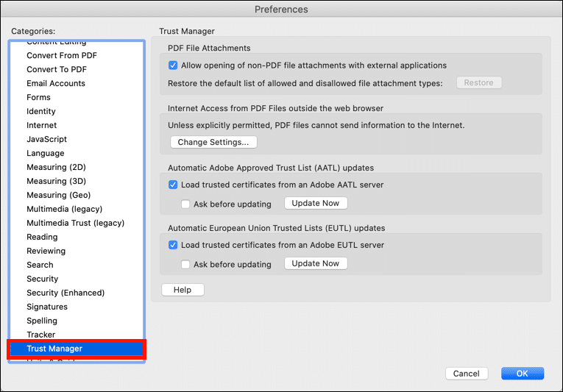Viewport: 563px width, 392px height.
Task: Toggle non-PDF file attachments checkbox
Action: pos(173,65)
